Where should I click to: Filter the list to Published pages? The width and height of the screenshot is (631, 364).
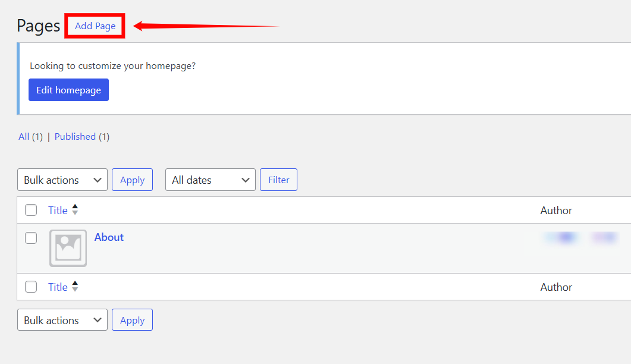pyautogui.click(x=75, y=137)
